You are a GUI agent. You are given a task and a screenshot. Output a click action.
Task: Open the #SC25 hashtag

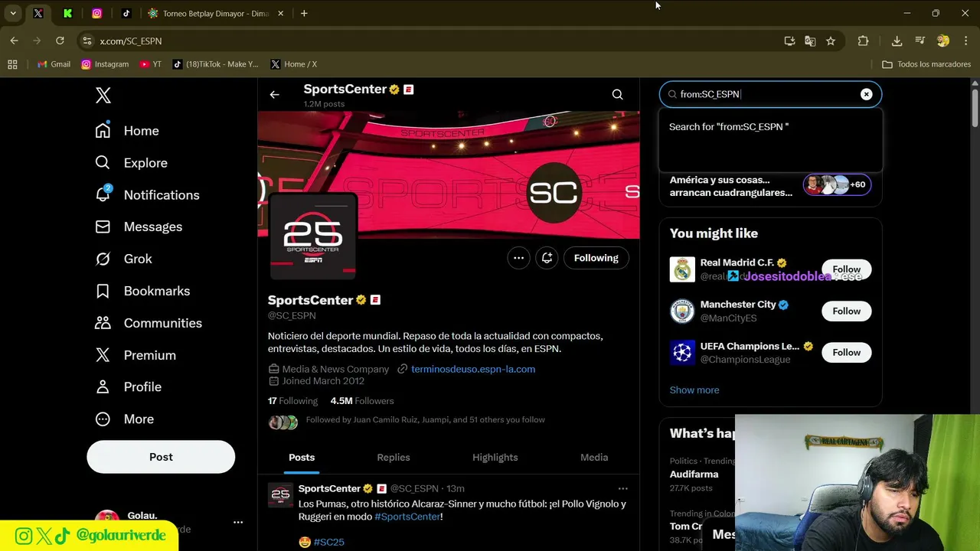pos(329,542)
